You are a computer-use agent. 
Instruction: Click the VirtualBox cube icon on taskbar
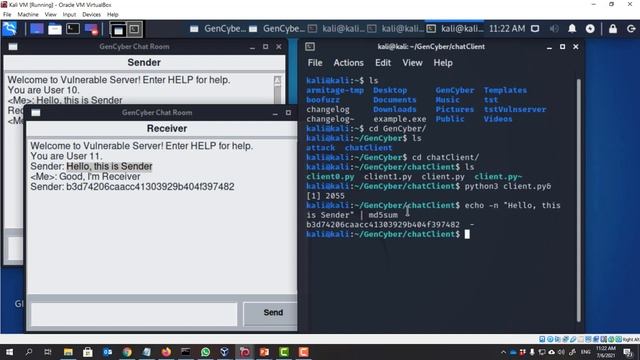coord(224,352)
